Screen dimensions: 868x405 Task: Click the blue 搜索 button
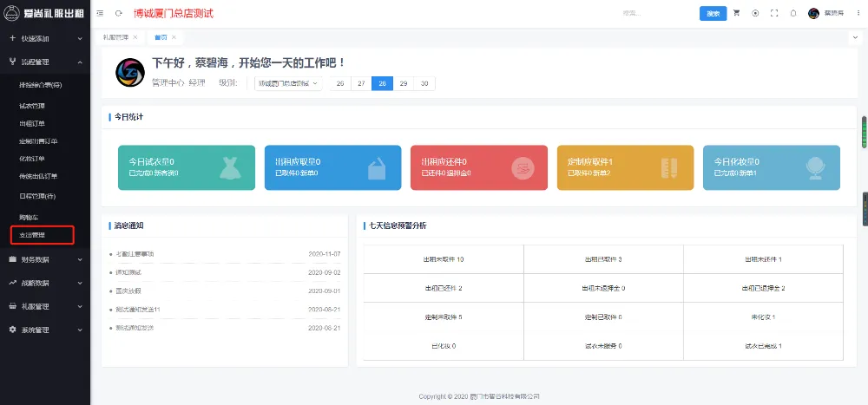[x=713, y=14]
